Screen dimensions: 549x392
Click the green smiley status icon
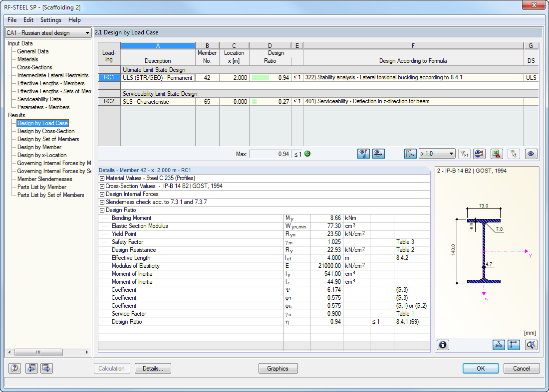tap(307, 154)
